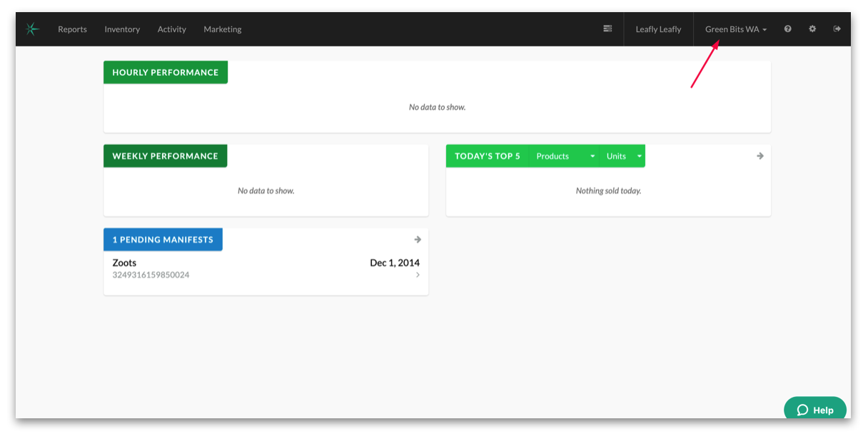Sign out using the logout icon

click(837, 29)
